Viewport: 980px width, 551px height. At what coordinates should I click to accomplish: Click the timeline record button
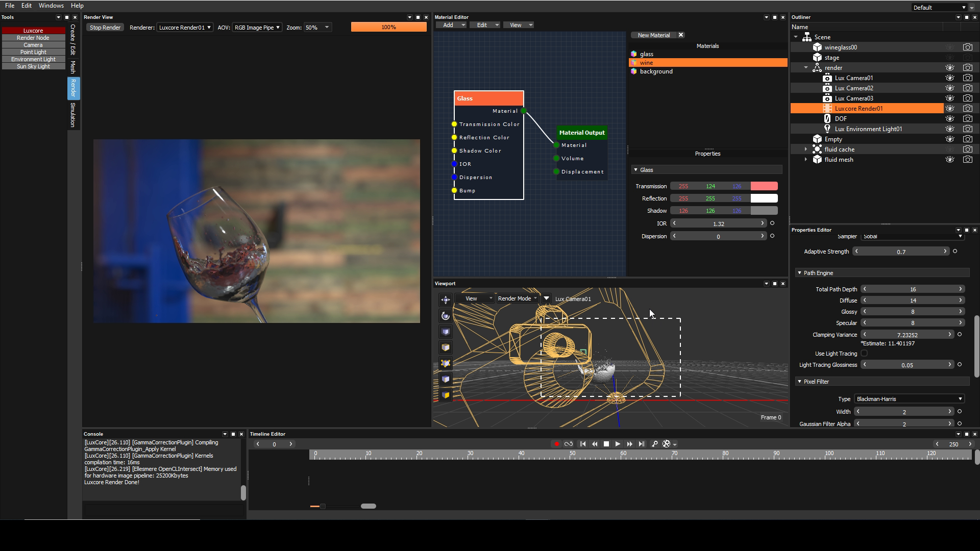(556, 444)
